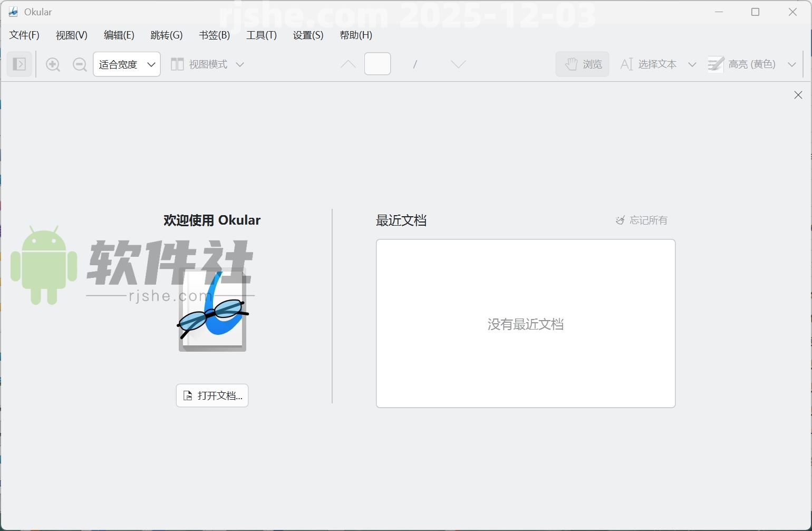Enable 浏览 browse mode
812x531 pixels.
click(582, 64)
